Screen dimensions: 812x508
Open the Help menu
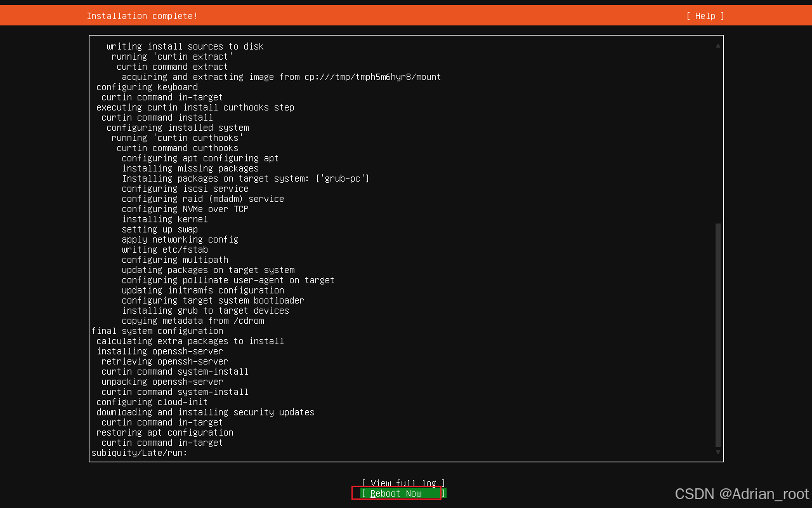(705, 16)
